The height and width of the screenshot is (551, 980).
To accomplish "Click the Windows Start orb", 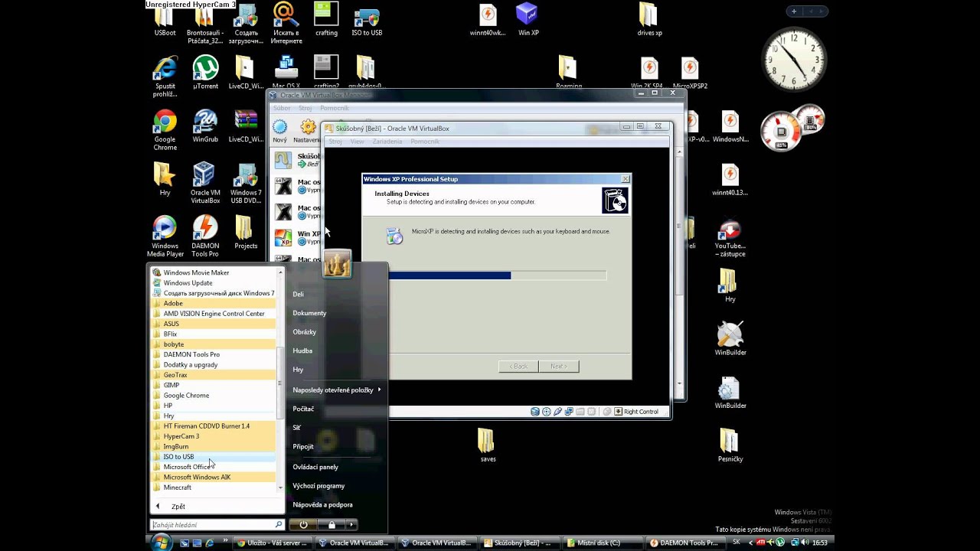I will (162, 542).
